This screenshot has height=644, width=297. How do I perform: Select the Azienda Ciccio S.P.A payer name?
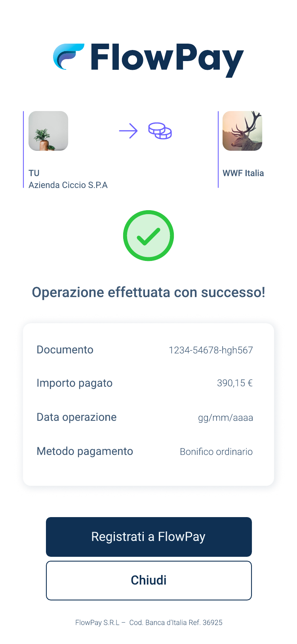(x=68, y=185)
